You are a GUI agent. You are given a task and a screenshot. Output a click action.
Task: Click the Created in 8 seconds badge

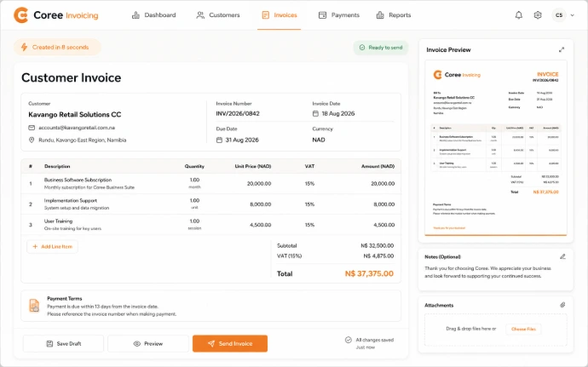tap(57, 47)
